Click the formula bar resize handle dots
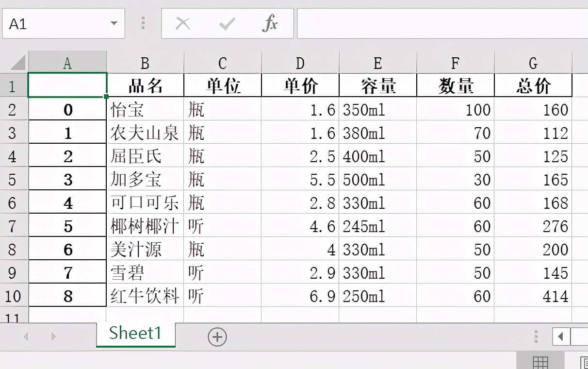 point(143,23)
